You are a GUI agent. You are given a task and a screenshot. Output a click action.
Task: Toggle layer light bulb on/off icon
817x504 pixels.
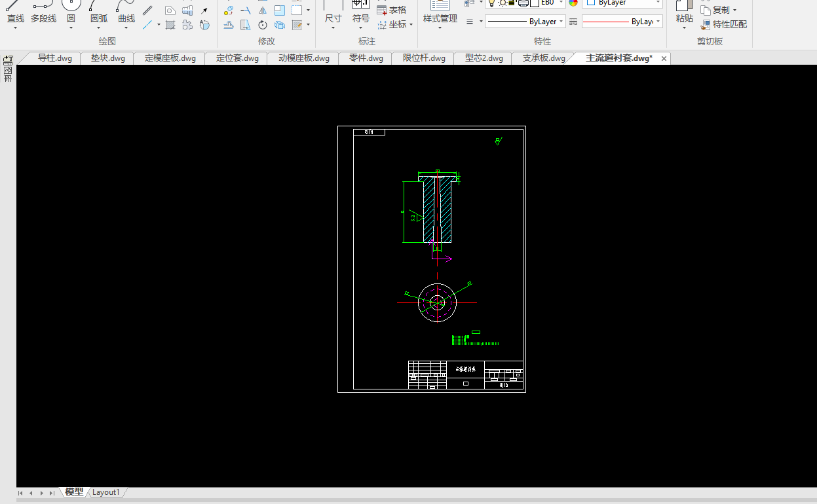491,3
